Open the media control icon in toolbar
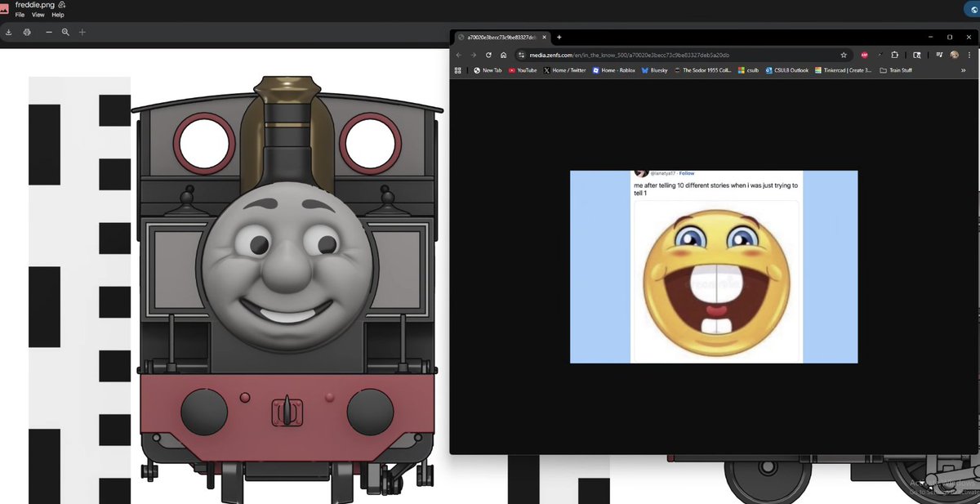The image size is (980, 504). (939, 55)
